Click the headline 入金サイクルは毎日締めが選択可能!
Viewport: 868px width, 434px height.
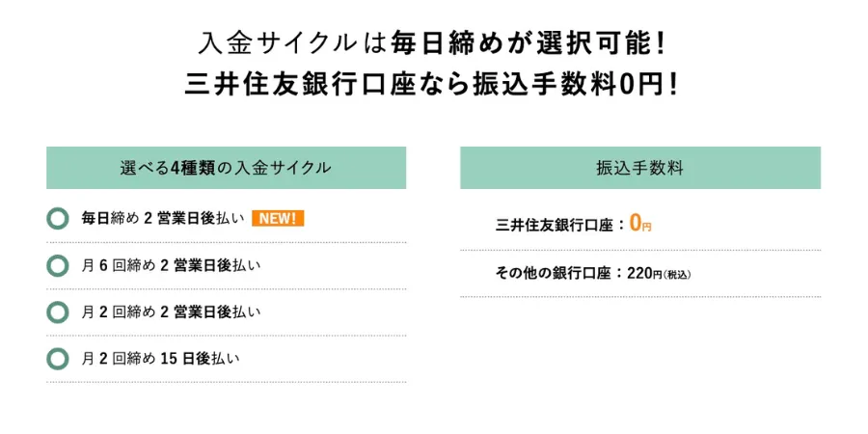coord(431,43)
